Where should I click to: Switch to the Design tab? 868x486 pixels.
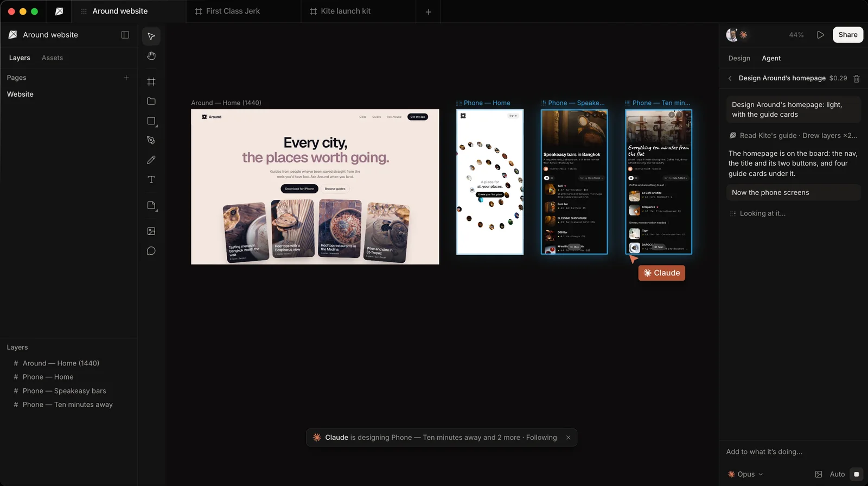739,58
